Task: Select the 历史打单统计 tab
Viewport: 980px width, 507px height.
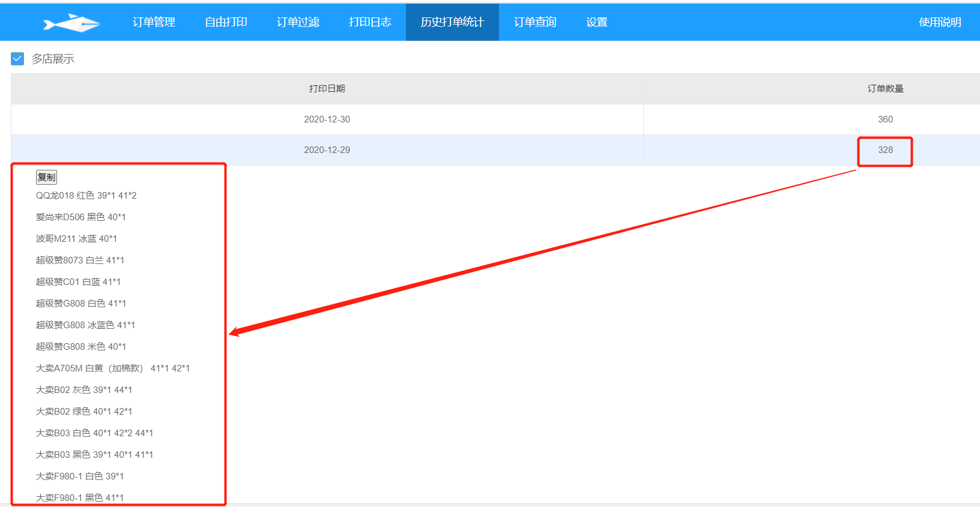Action: [452, 22]
